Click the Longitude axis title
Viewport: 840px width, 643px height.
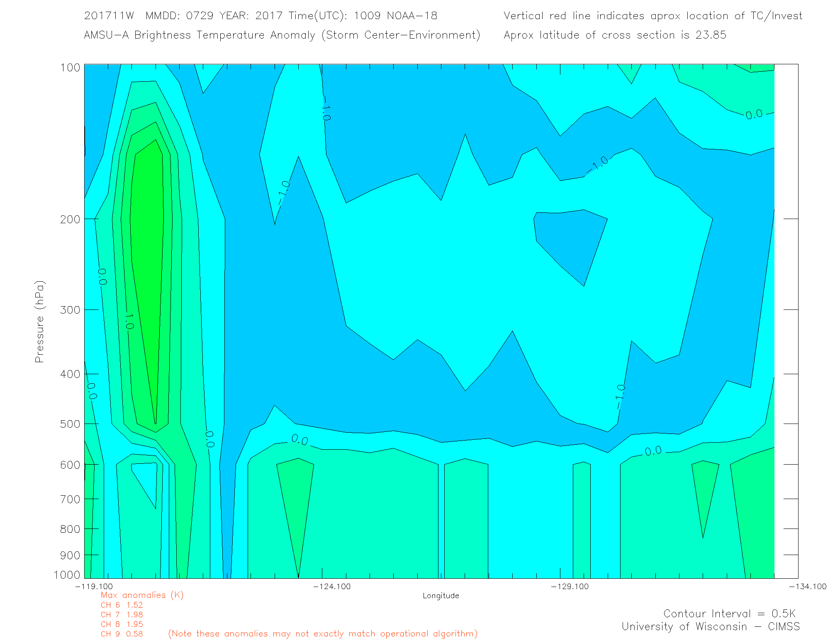(441, 596)
